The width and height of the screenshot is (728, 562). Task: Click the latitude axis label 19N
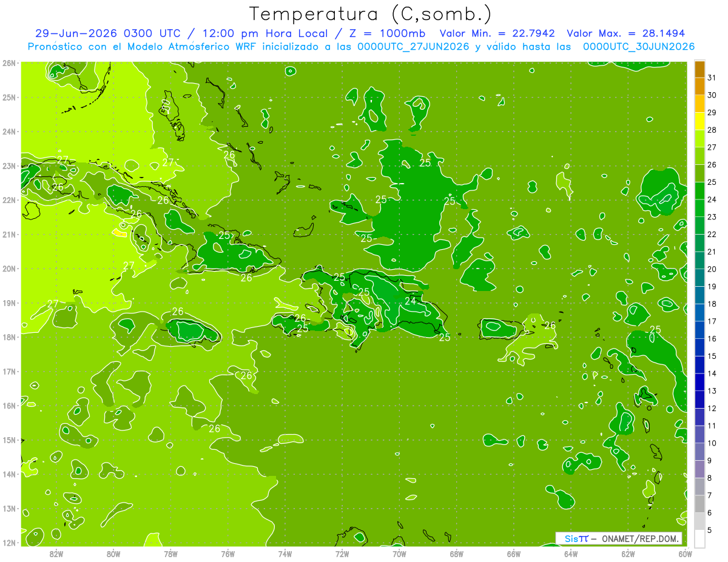(x=9, y=303)
